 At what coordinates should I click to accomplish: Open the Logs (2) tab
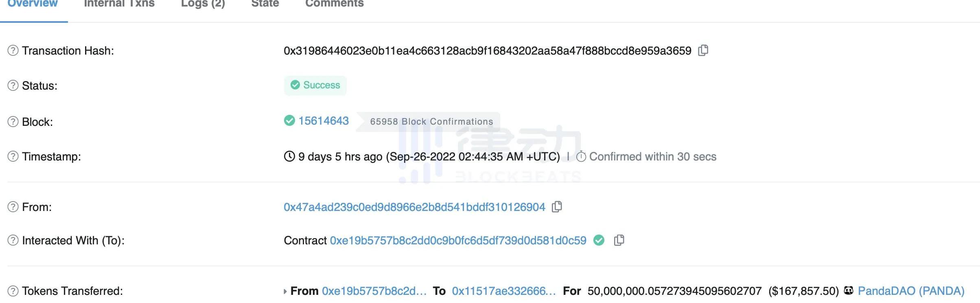[203, 4]
